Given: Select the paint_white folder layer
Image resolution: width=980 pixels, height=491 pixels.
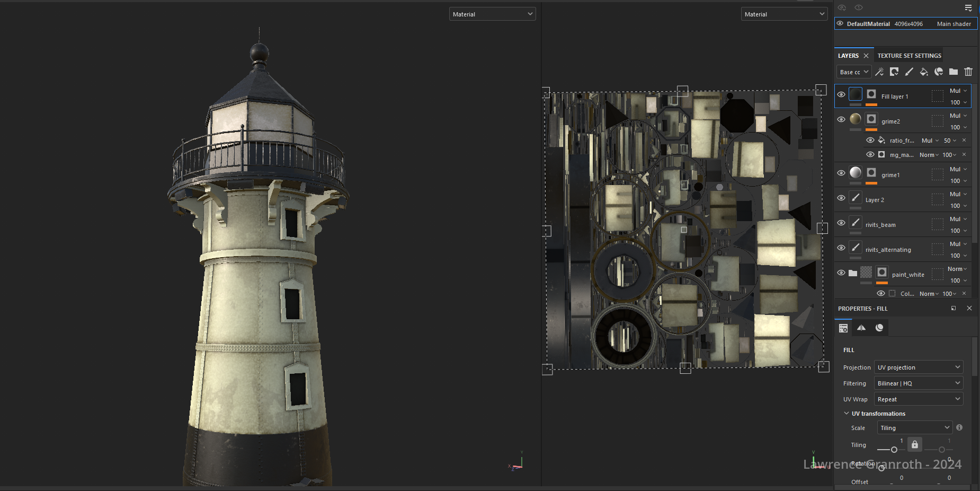Looking at the screenshot, I should 908,275.
